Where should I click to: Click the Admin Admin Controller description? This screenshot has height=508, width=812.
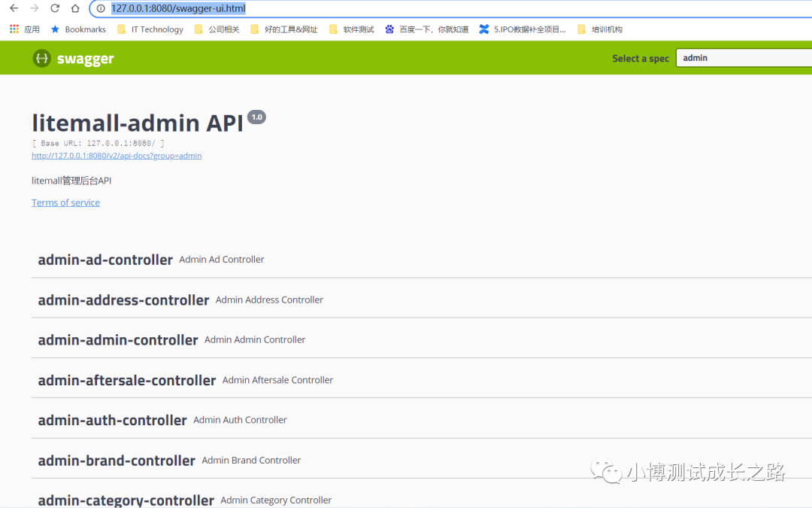pyautogui.click(x=255, y=339)
